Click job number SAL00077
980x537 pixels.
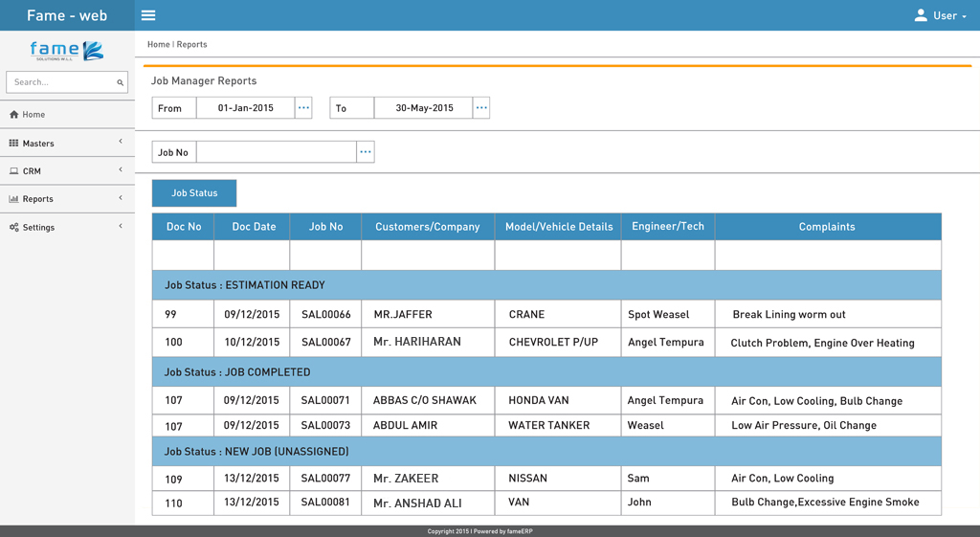(x=325, y=479)
